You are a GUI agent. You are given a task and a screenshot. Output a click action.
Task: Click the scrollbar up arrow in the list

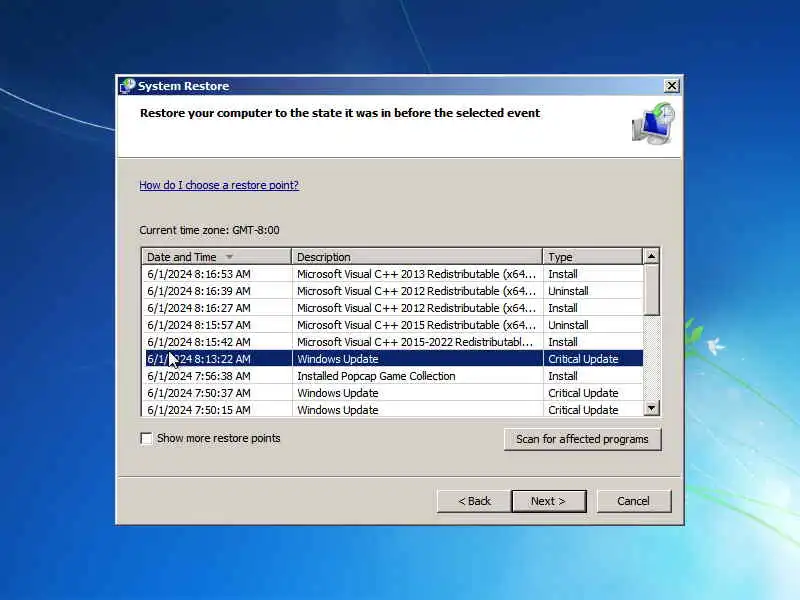point(652,256)
